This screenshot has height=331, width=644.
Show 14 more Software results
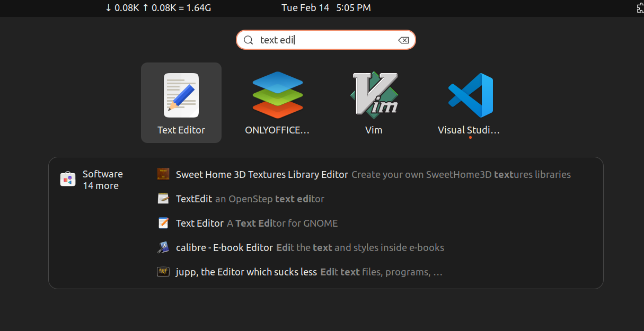101,186
